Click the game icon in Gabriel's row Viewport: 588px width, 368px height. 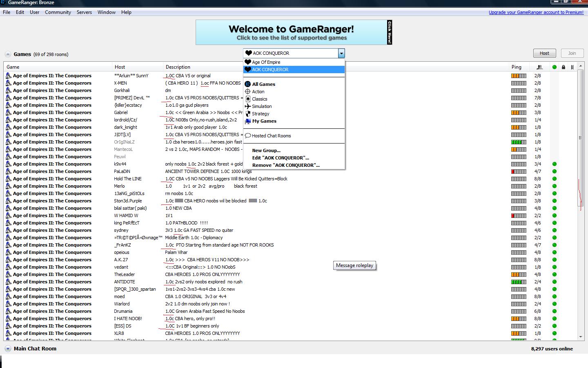click(x=8, y=112)
